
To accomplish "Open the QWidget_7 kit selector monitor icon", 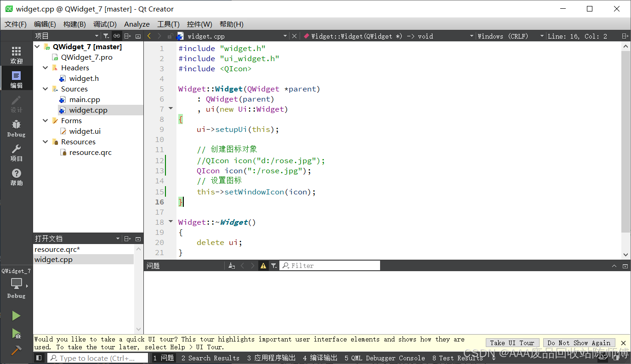I will pyautogui.click(x=16, y=284).
